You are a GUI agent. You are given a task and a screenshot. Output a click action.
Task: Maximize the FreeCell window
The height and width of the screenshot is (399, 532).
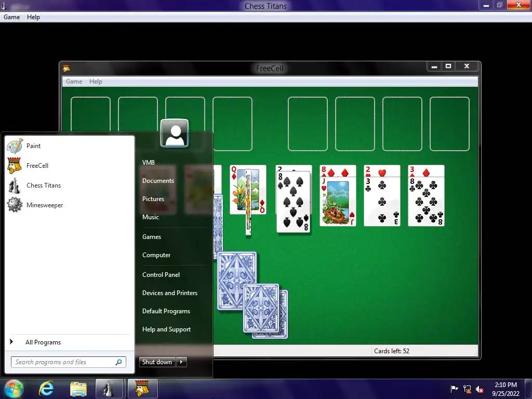448,66
